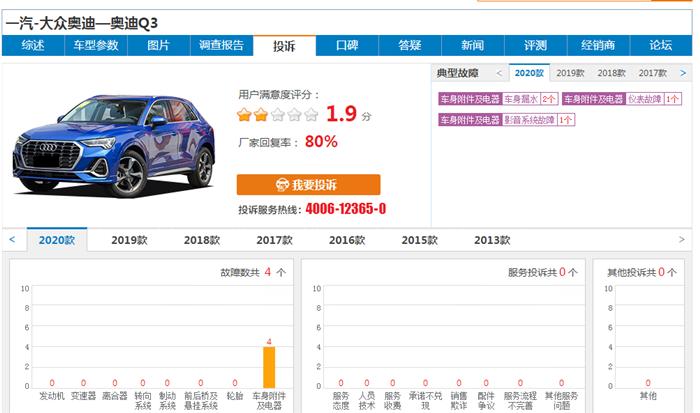
Task: Select 2020款 in the year bar
Action: [x=57, y=240]
